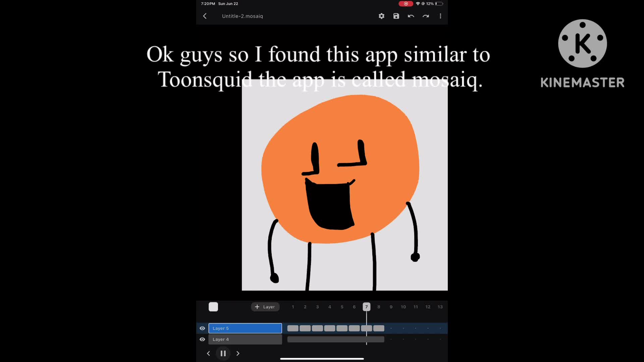Select Layer 4 in the timeline
Screen dimensions: 644x362
coord(245,339)
